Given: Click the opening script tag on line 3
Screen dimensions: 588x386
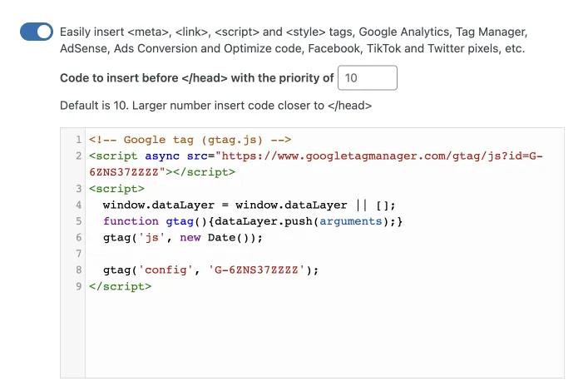Looking at the screenshot, I should 116,188.
